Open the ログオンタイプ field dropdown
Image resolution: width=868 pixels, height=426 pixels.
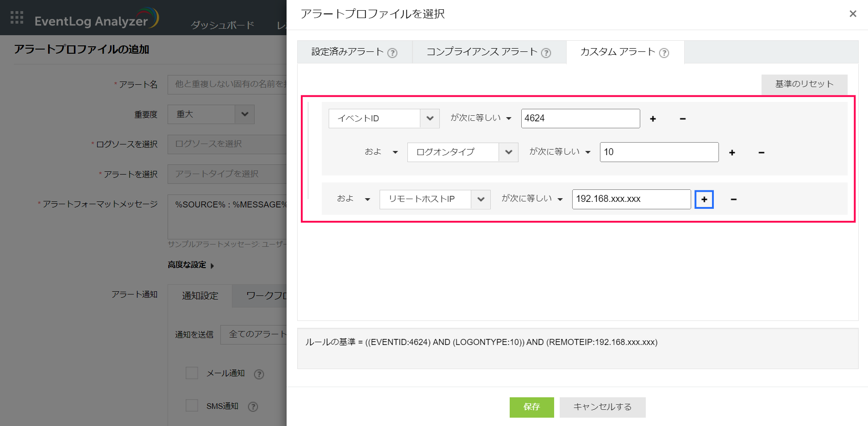click(508, 152)
